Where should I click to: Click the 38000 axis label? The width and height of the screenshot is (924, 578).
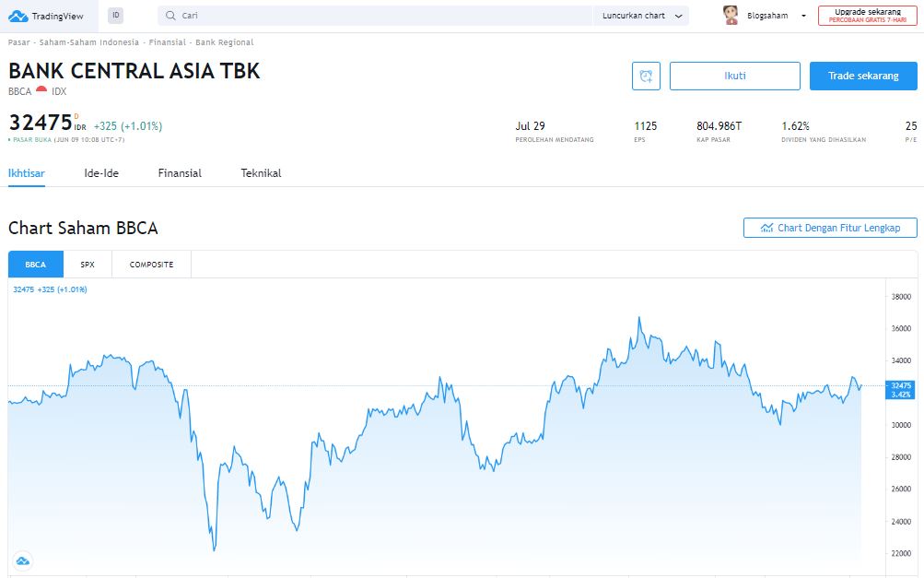(x=901, y=297)
